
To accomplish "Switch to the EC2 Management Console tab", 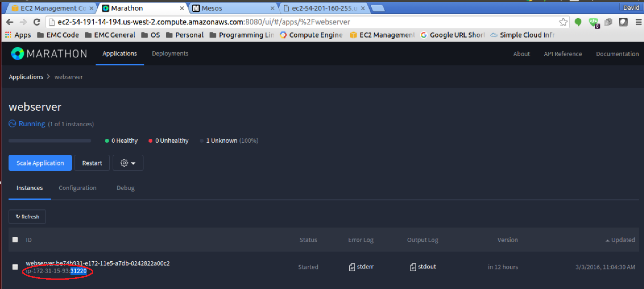I will [x=51, y=8].
